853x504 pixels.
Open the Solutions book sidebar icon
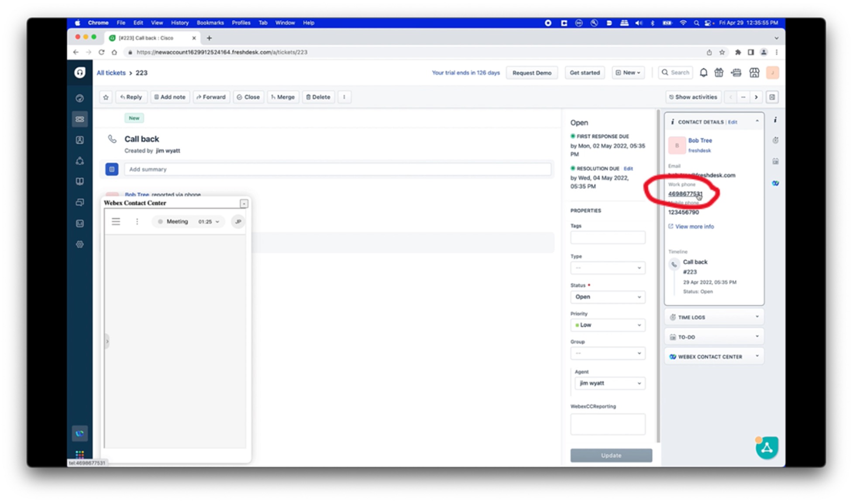[x=79, y=182]
